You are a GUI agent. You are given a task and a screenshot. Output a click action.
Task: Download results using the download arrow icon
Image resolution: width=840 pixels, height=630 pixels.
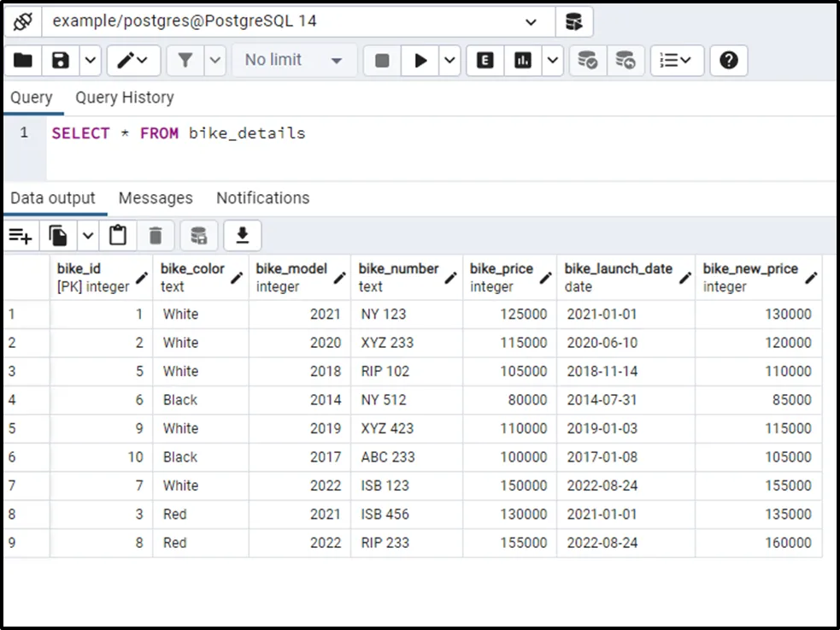243,235
